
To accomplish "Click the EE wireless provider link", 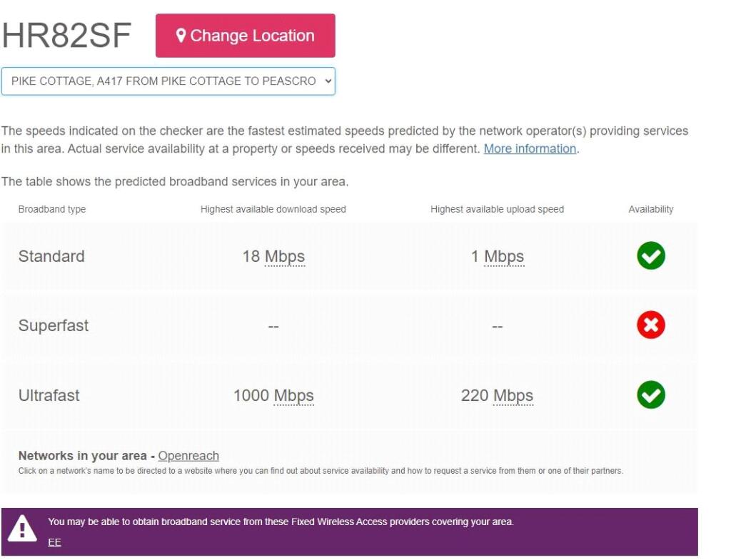I will 54,543.
